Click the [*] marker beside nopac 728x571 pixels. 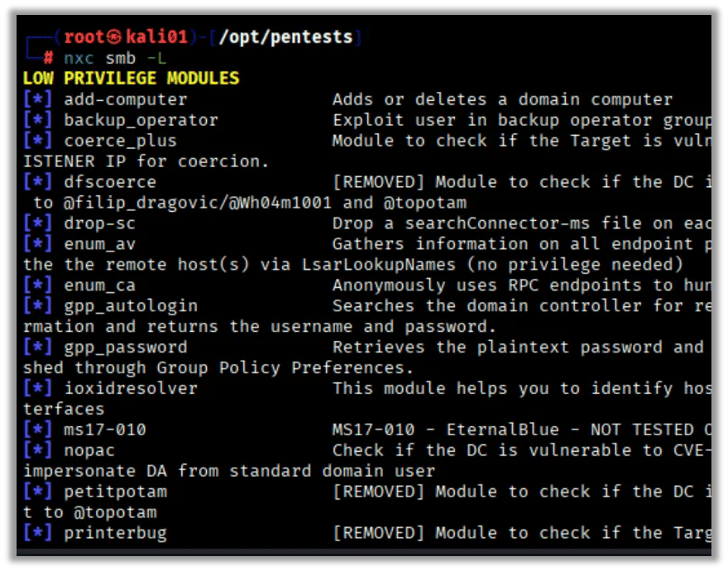(x=37, y=449)
